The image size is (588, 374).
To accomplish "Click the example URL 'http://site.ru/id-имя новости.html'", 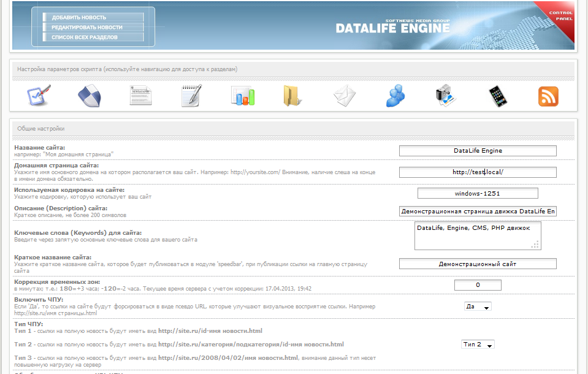I will tap(210, 331).
